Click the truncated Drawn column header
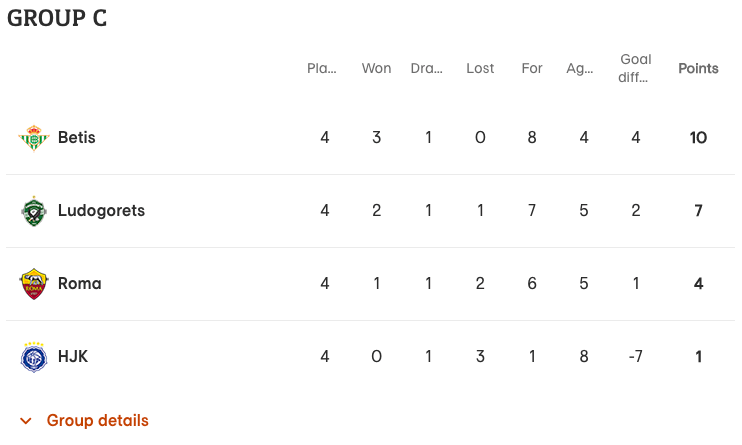742x445 pixels. [x=427, y=69]
